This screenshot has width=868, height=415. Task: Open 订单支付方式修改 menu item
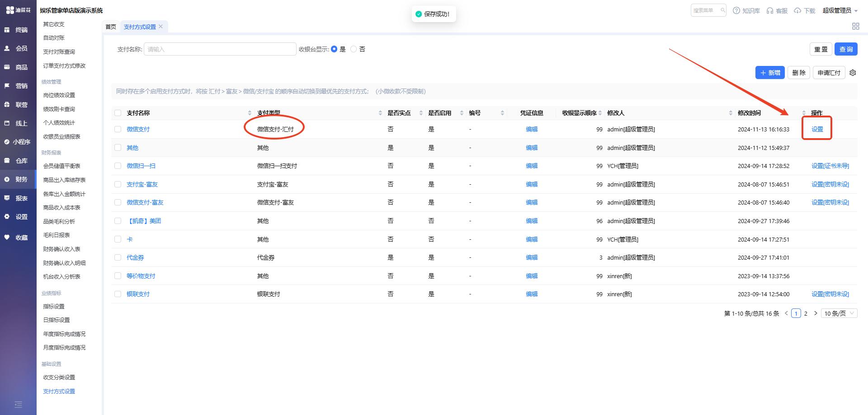click(64, 66)
